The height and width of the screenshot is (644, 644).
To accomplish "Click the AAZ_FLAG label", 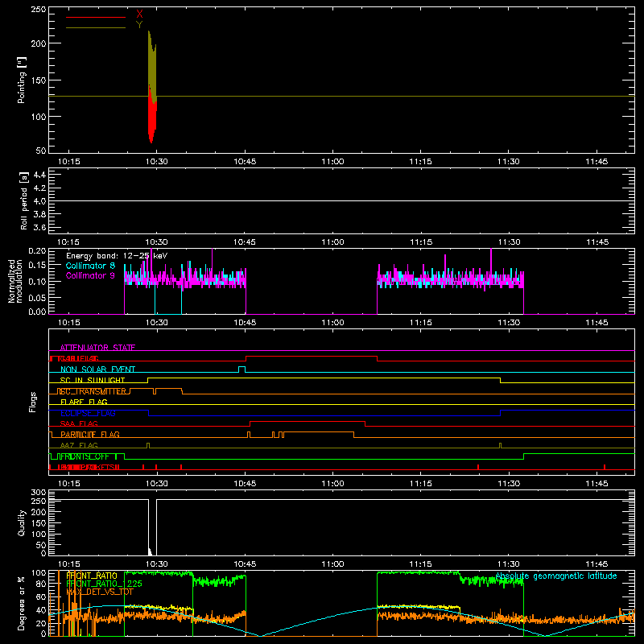I will point(79,445).
